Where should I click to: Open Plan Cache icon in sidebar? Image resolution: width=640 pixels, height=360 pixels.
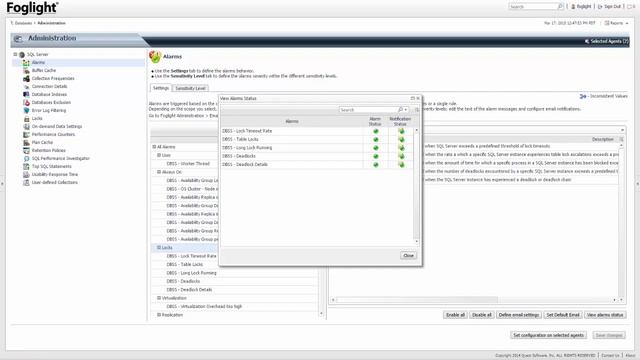point(26,142)
